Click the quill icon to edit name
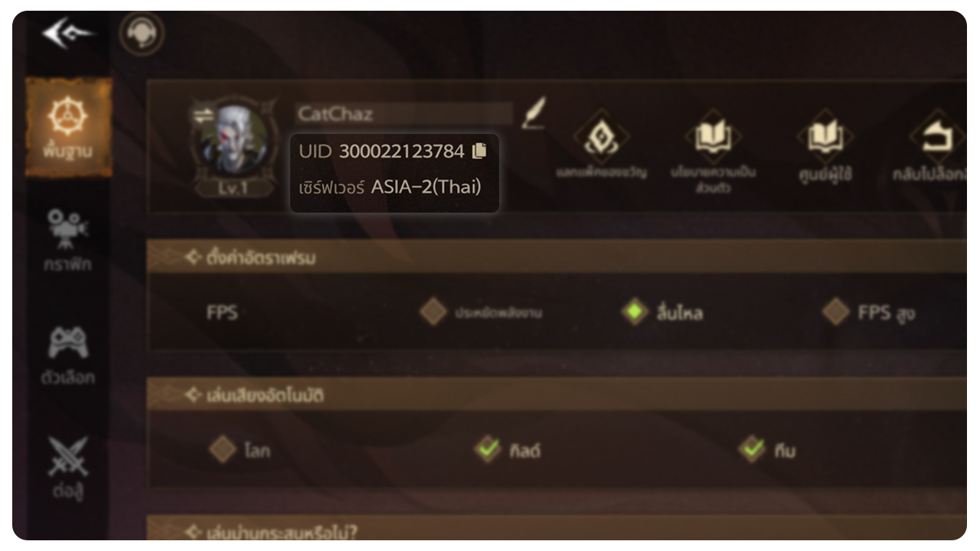The height and width of the screenshot is (551, 980). pos(534,112)
